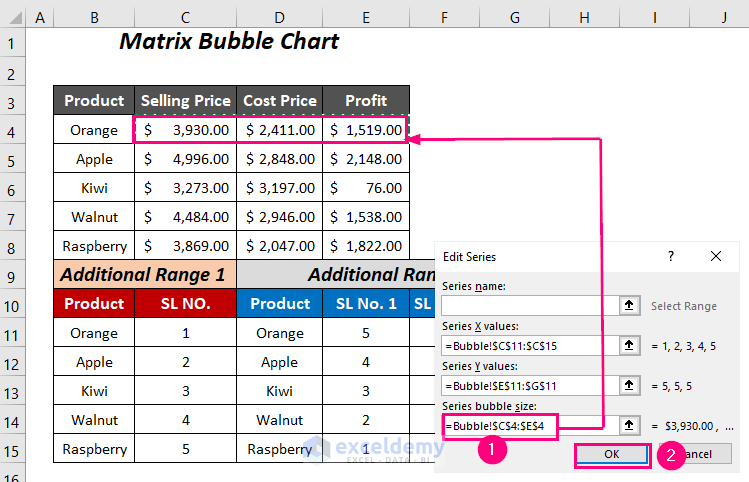749x482 pixels.
Task: Click the Series bubble size input field
Action: click(x=522, y=425)
